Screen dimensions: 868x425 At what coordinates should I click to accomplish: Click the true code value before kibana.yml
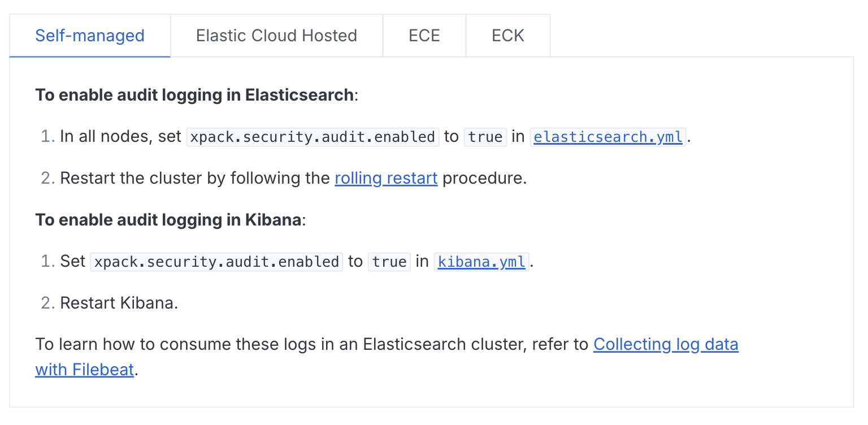point(389,262)
